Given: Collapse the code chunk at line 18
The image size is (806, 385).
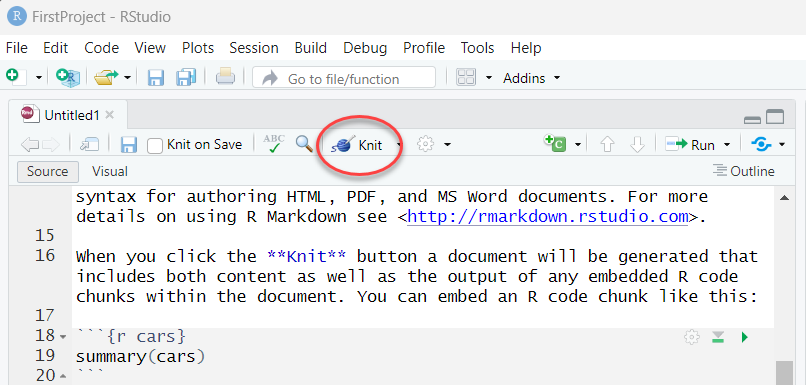Looking at the screenshot, I should [63, 337].
